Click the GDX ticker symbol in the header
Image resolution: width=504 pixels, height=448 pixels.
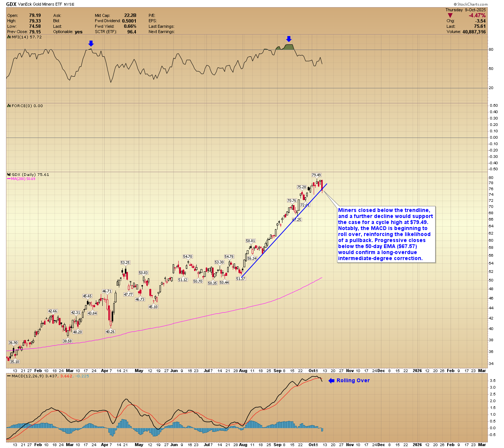pyautogui.click(x=11, y=4)
